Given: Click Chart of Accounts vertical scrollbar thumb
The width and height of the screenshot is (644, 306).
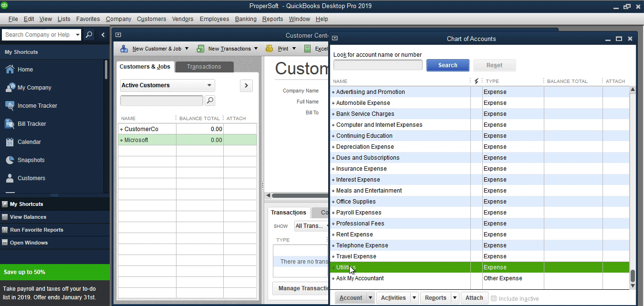Looking at the screenshot, I should click(633, 275).
